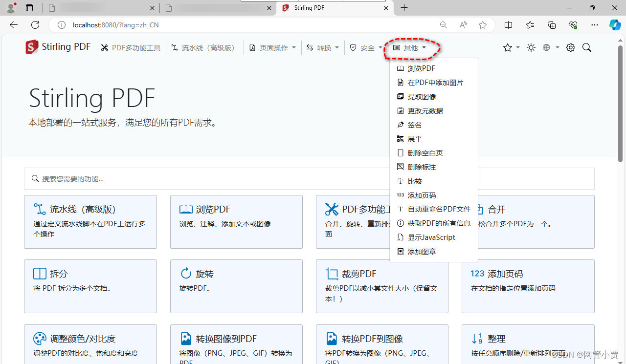Select 浏览PDF from the menu
The height and width of the screenshot is (364, 626).
tap(434, 68)
